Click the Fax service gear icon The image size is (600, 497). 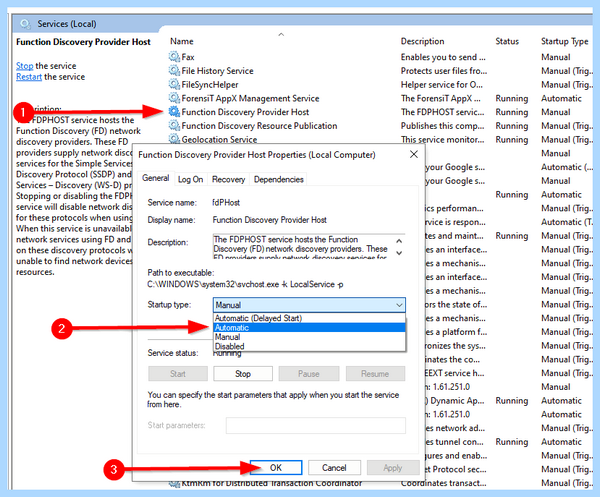[x=174, y=57]
